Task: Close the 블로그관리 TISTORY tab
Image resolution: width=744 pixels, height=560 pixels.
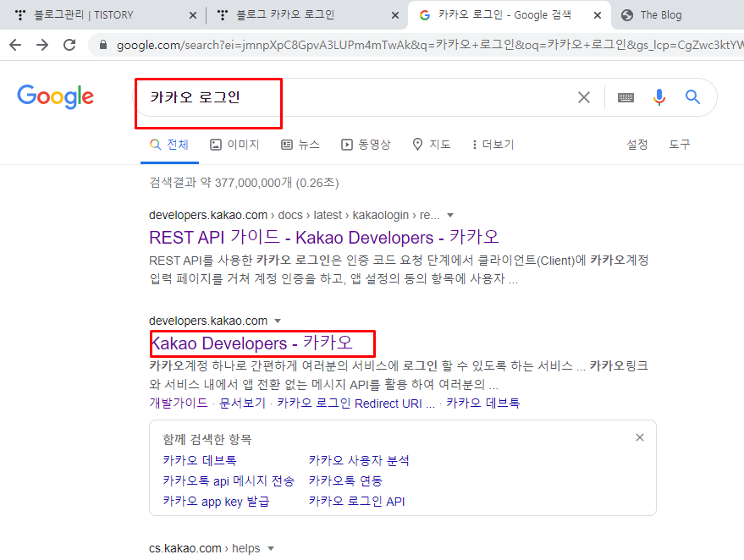Action: tap(193, 15)
